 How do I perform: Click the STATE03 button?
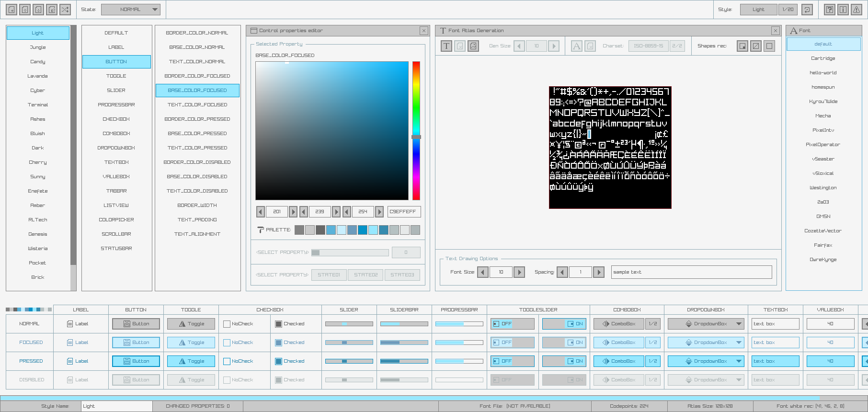coord(402,275)
